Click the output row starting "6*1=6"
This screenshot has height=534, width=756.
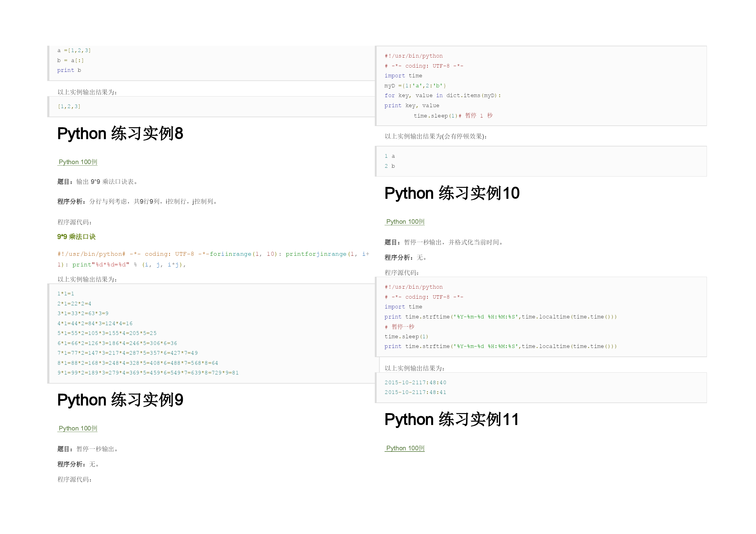[117, 343]
